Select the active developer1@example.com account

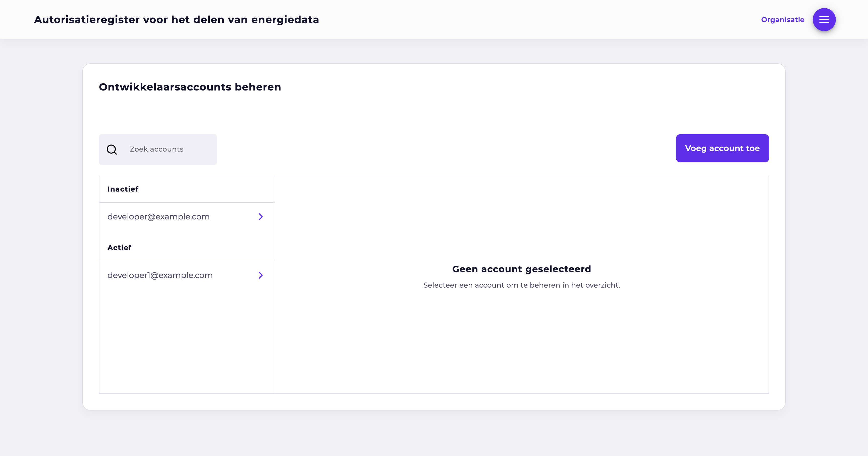[x=187, y=275]
